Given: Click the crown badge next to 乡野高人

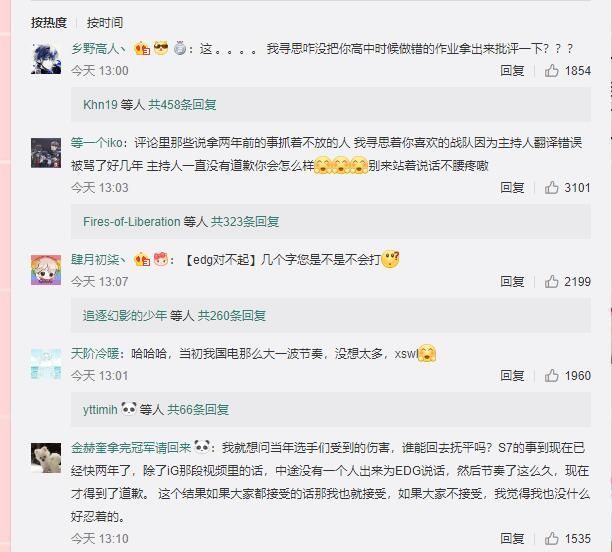Looking at the screenshot, I should [142, 49].
